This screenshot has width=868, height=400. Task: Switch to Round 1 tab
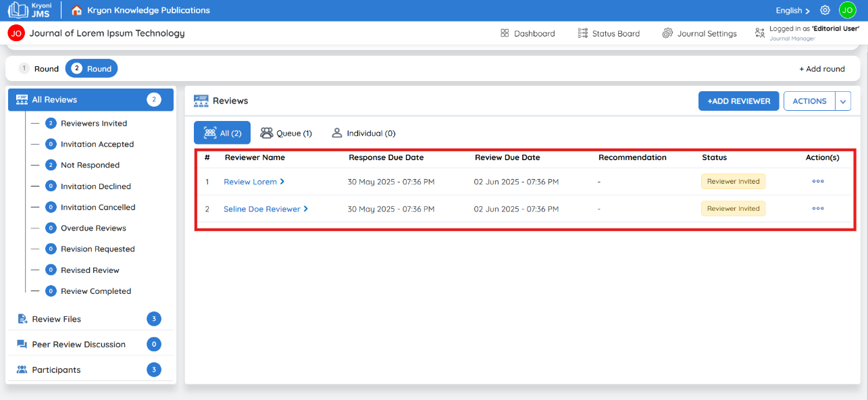(39, 68)
